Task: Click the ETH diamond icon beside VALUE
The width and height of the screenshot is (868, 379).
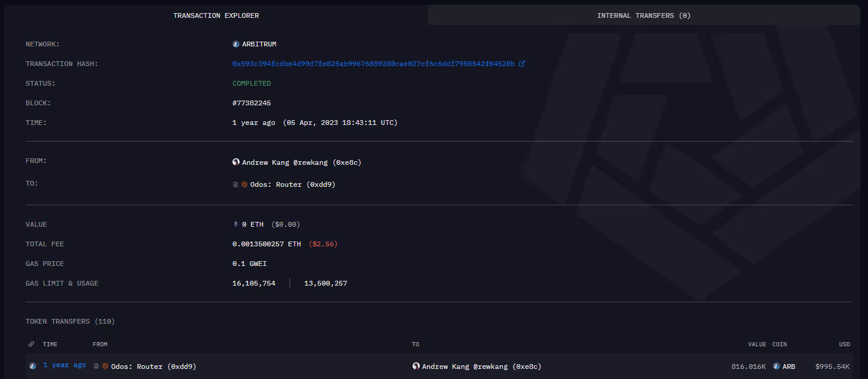Action: click(x=235, y=224)
